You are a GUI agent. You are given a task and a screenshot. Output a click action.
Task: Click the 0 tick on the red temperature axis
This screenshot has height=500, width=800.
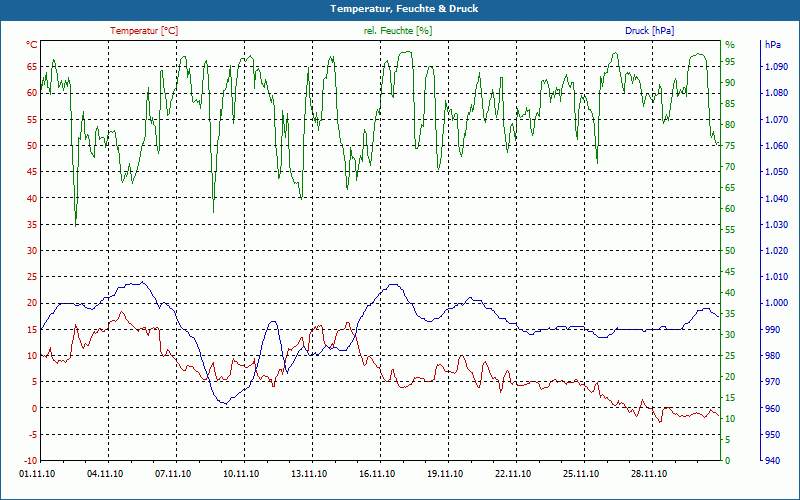pyautogui.click(x=35, y=408)
